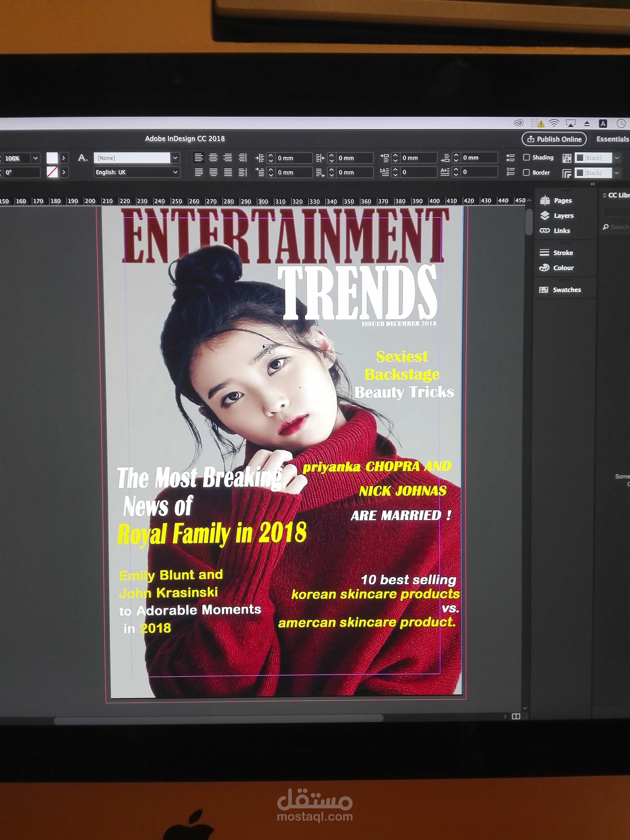Collapse the panel dock with double-arrow button
This screenshot has height=840, width=630.
tap(592, 184)
